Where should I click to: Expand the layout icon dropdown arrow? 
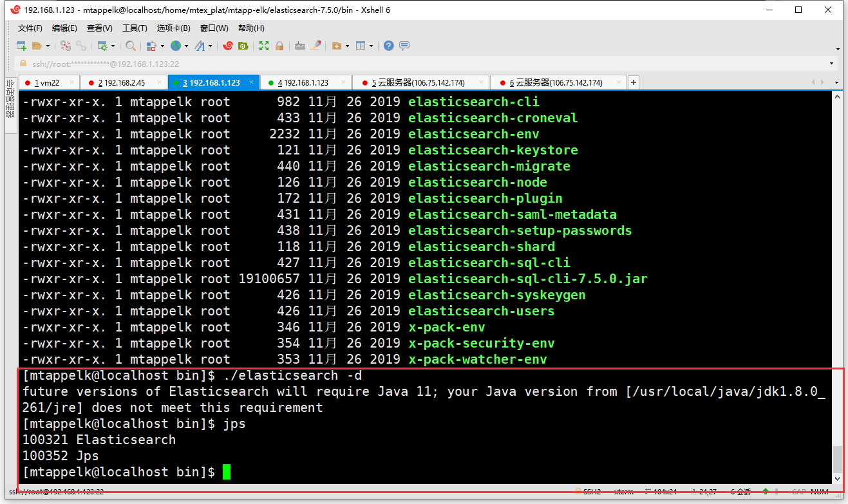tap(372, 46)
